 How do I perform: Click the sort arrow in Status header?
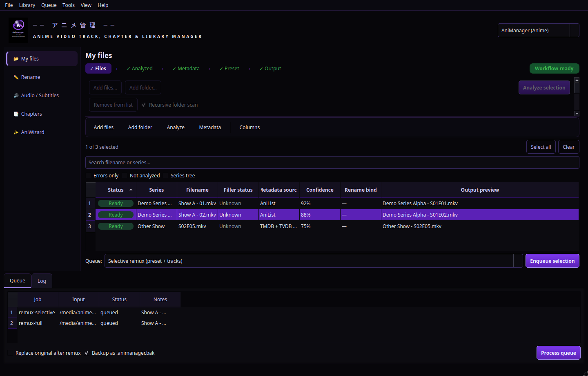(131, 190)
